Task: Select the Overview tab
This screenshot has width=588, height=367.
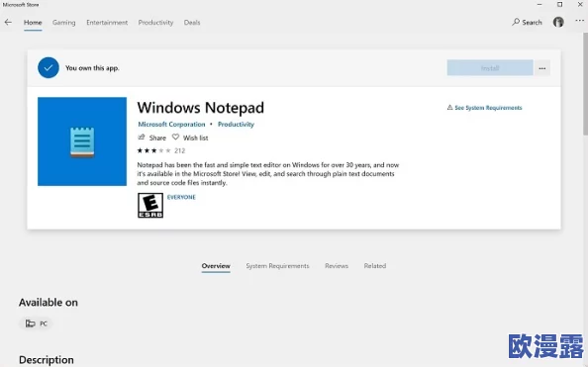Action: pos(216,266)
